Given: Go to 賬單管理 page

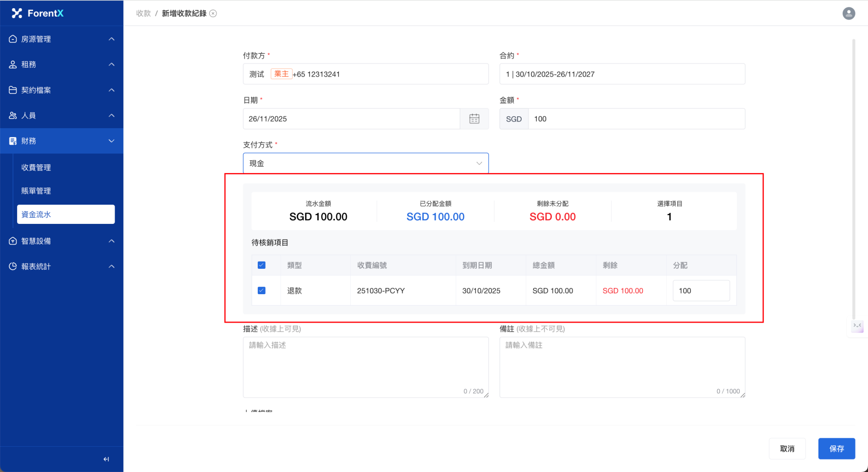Looking at the screenshot, I should (x=36, y=191).
